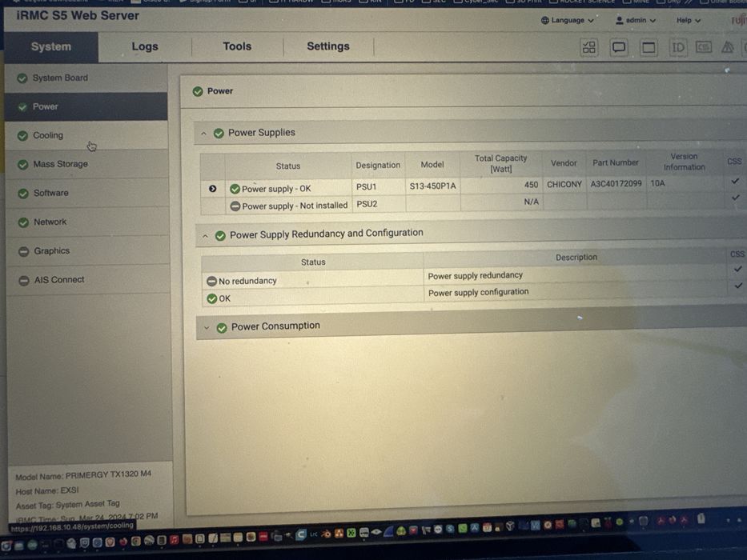Click the green status icon beside System Board
The height and width of the screenshot is (560, 747).
[22, 78]
